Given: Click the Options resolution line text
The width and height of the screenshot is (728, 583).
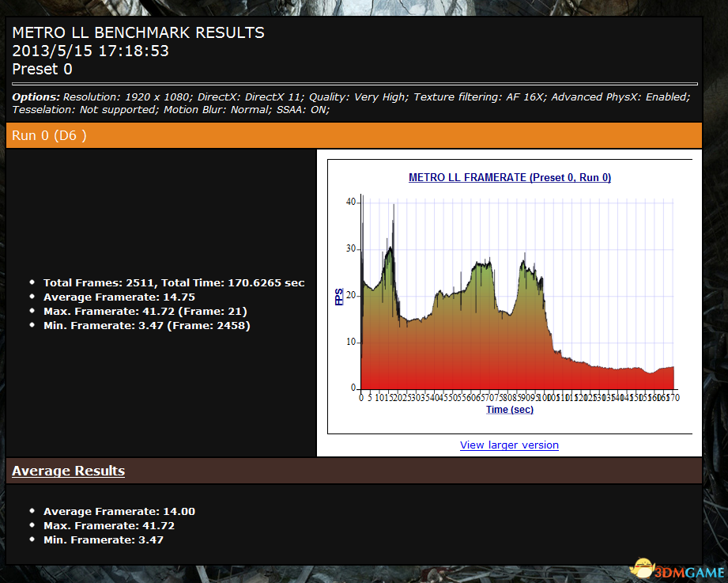Looking at the screenshot, I should point(351,97).
